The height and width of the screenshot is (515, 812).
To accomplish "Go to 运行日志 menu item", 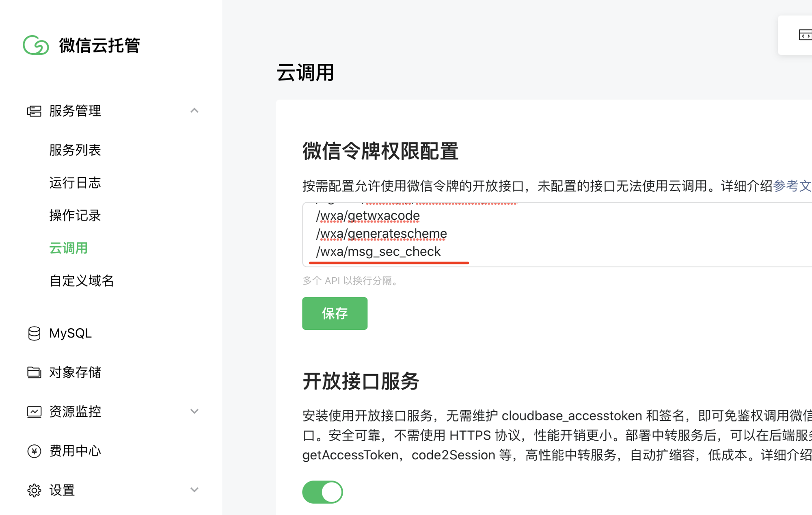I will (x=75, y=183).
